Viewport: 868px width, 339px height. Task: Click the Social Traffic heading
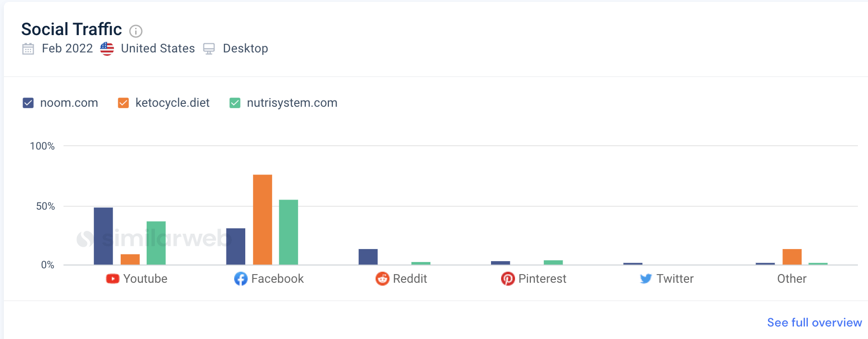71,29
